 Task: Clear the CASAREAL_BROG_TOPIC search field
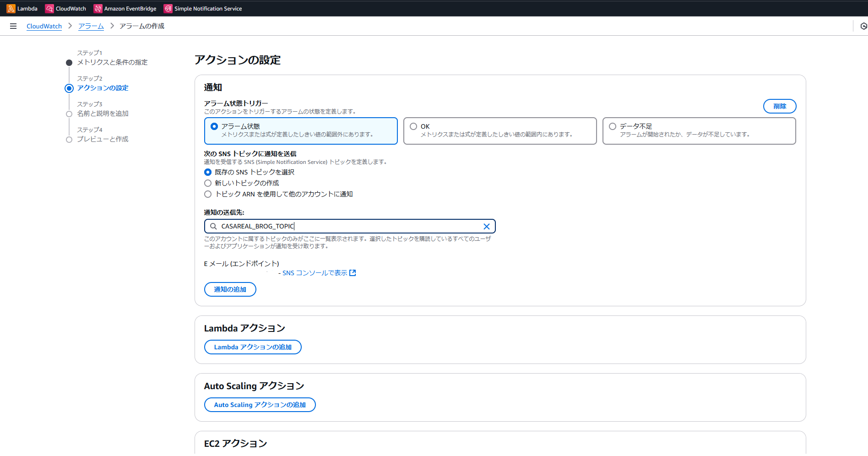[x=487, y=226]
